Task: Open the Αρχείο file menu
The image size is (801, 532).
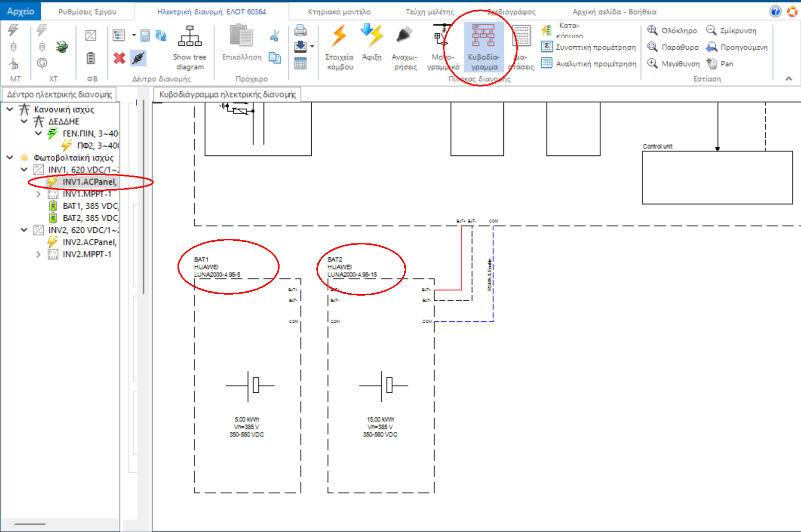Action: [x=21, y=11]
